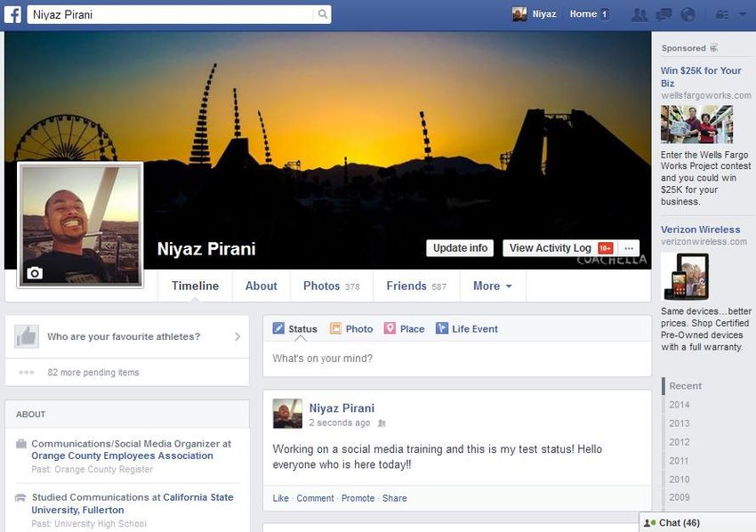The image size is (756, 532).
Task: Click the Verizon devices ad image
Action: click(685, 277)
